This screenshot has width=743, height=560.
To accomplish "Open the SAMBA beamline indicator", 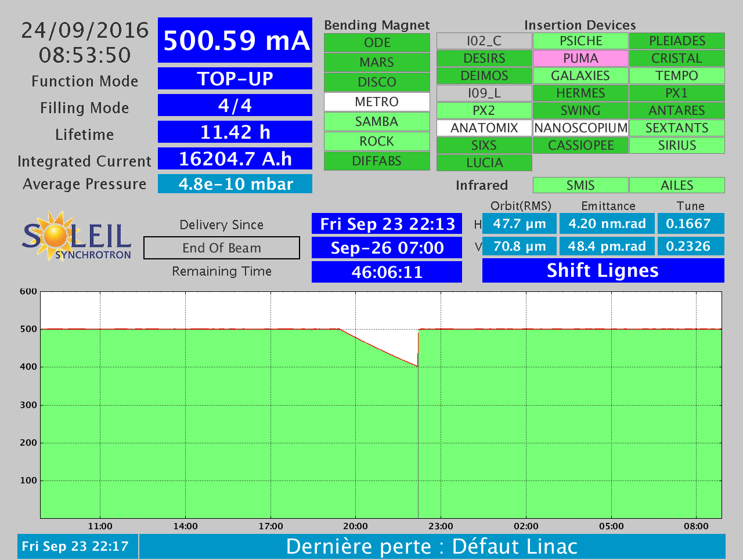I will pos(377,122).
